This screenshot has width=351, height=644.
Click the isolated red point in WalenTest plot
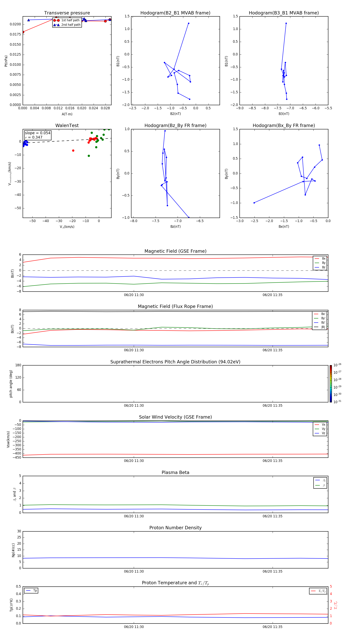tap(73, 150)
